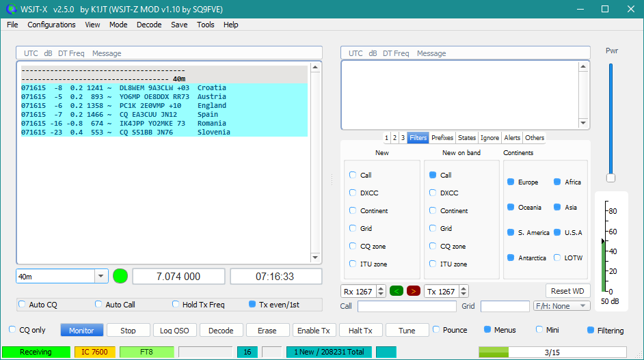Click the green round status indicator

pos(120,276)
